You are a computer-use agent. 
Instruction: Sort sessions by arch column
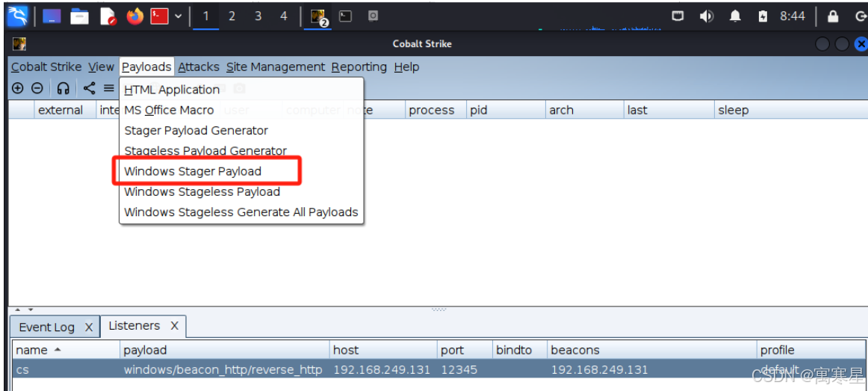pyautogui.click(x=585, y=110)
